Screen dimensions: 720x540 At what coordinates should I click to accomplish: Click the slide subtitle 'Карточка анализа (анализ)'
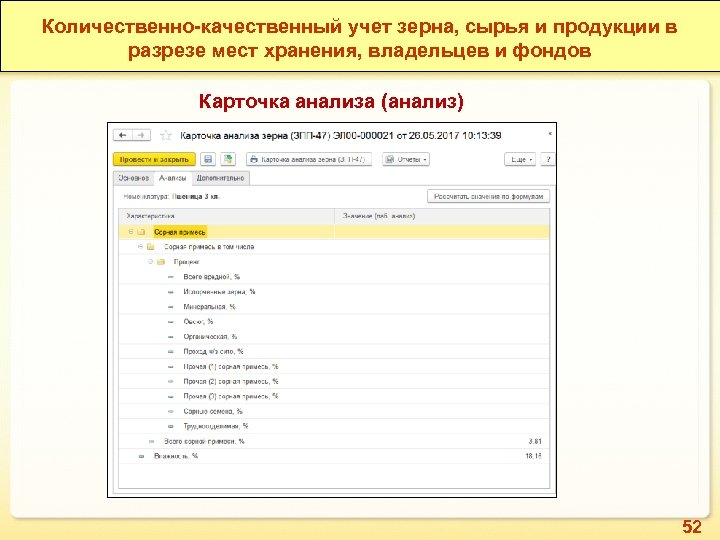click(x=331, y=101)
